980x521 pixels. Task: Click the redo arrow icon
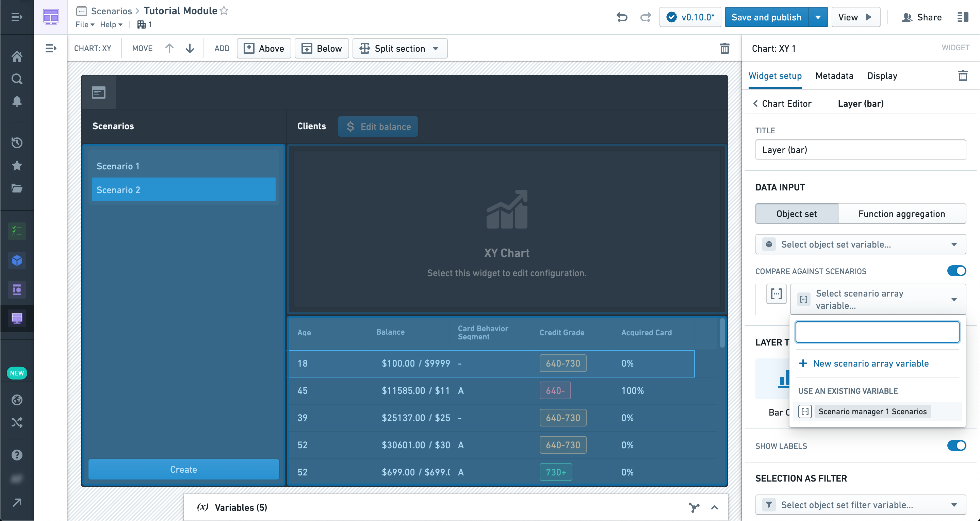646,17
